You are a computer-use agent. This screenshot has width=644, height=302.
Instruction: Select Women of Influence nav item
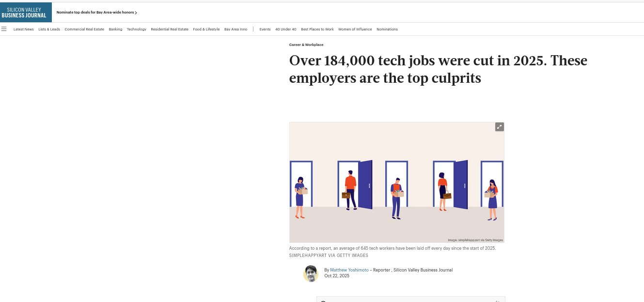[x=355, y=30]
